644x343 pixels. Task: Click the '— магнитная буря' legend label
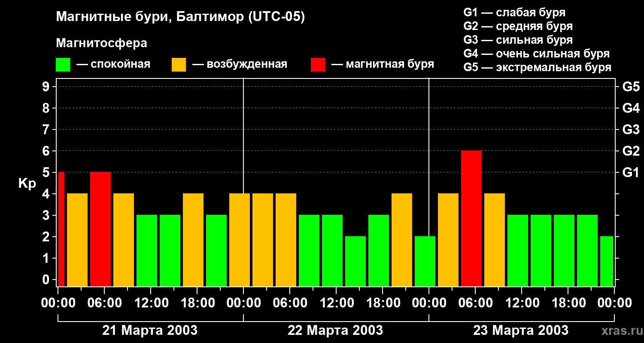[x=383, y=65]
